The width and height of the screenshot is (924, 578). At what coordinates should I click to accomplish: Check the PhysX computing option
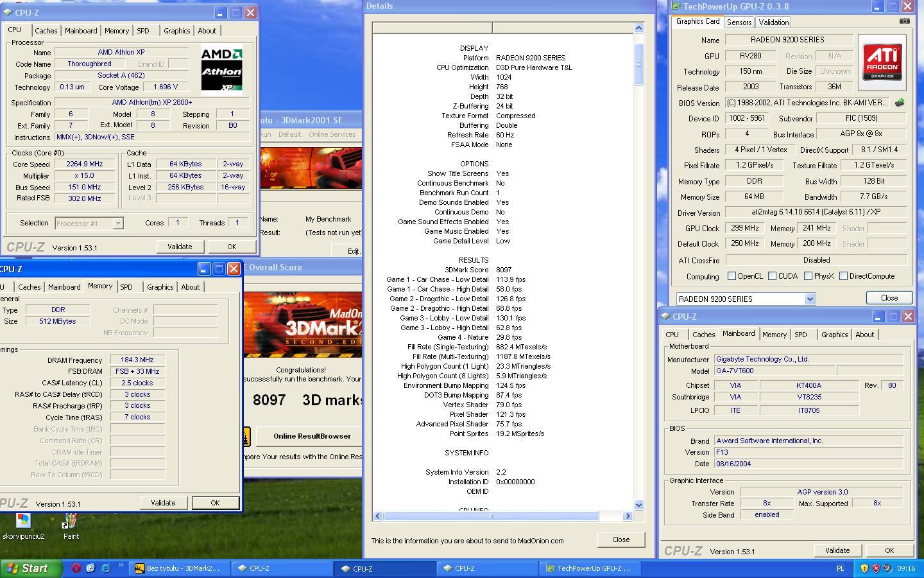point(808,276)
